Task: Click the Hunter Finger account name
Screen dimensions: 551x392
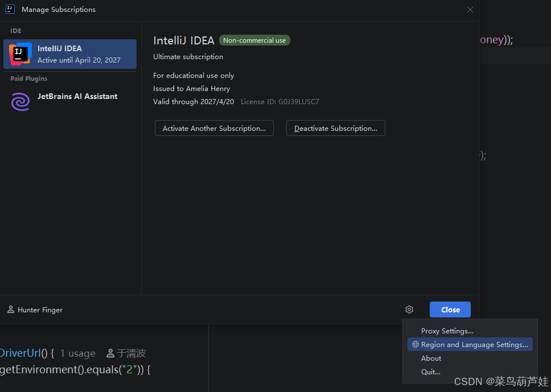Action: 40,310
